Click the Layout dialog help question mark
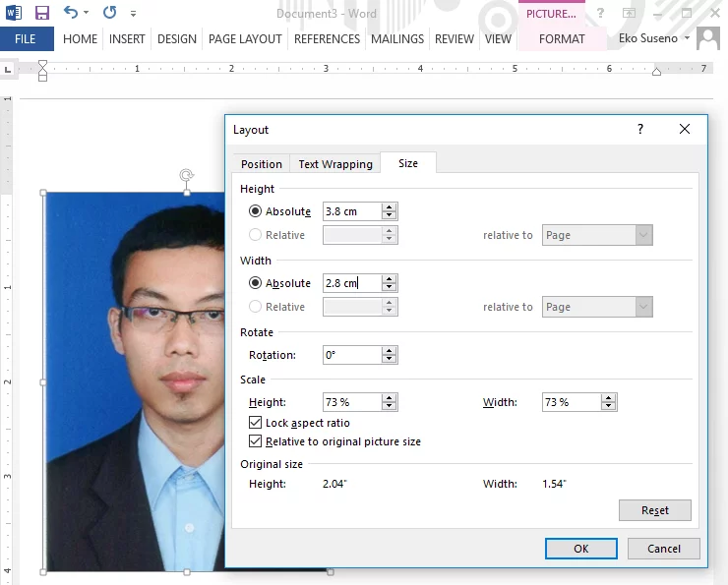Image resolution: width=728 pixels, height=585 pixels. coord(640,129)
